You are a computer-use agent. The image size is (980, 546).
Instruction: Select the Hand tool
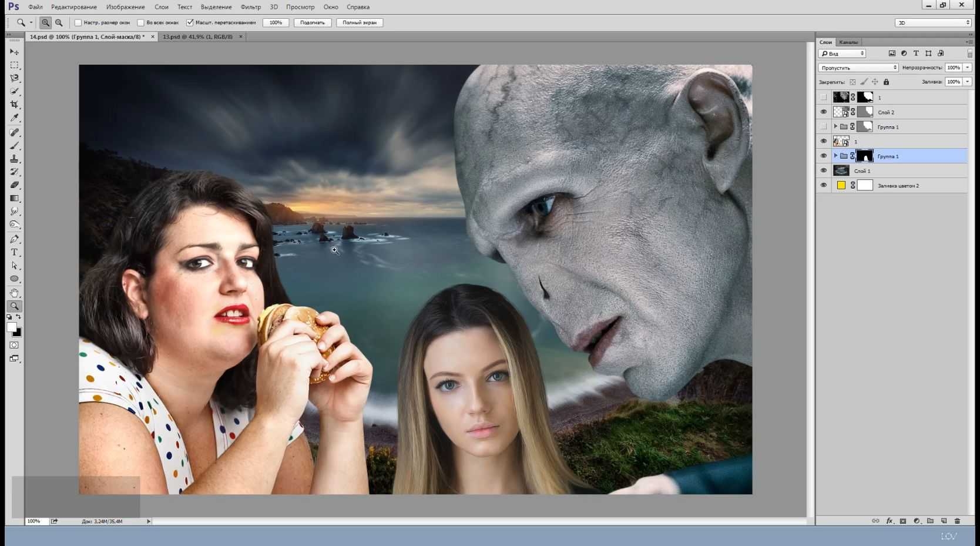click(15, 293)
